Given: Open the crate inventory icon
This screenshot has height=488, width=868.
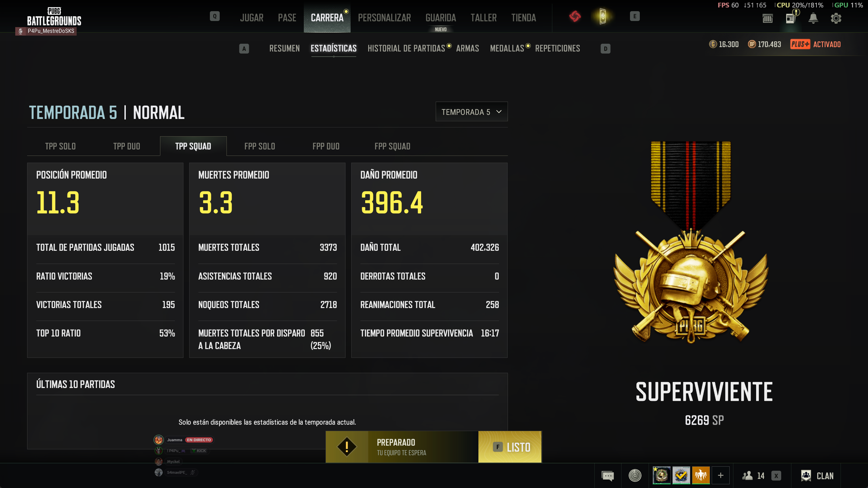Looking at the screenshot, I should click(x=768, y=18).
